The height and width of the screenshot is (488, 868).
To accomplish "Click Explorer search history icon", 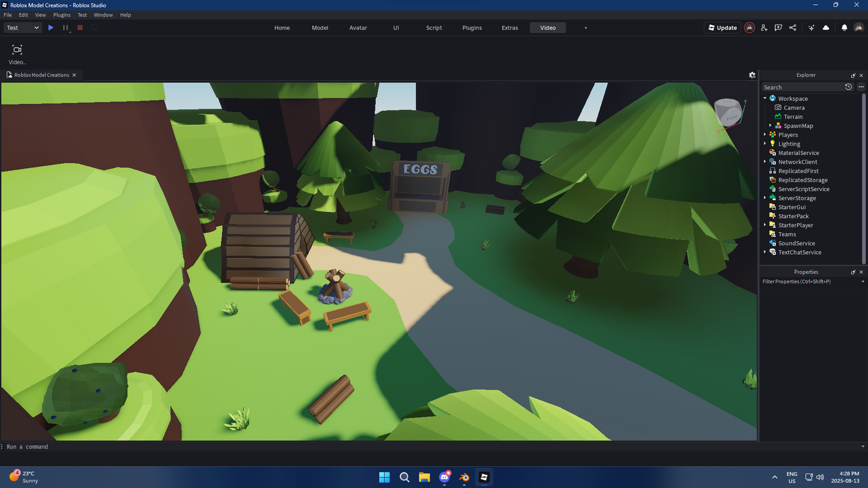I will coord(848,87).
